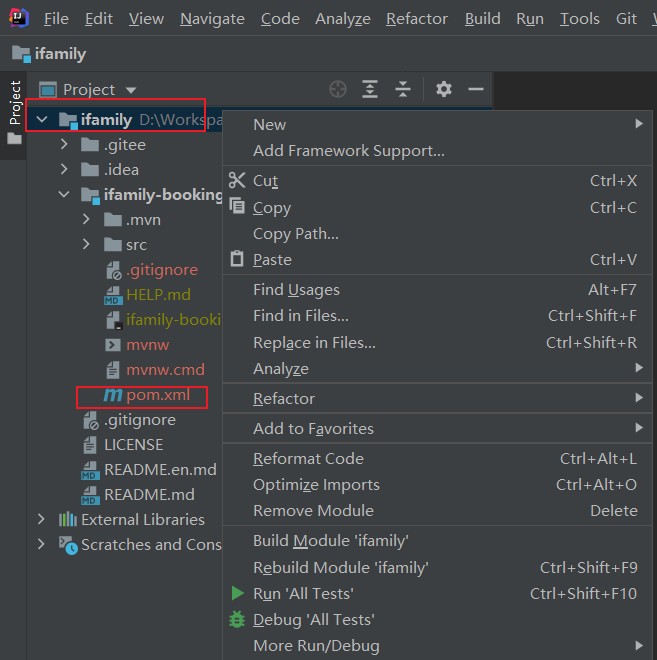Select Find Usages
This screenshot has height=660, width=657.
click(437, 289)
